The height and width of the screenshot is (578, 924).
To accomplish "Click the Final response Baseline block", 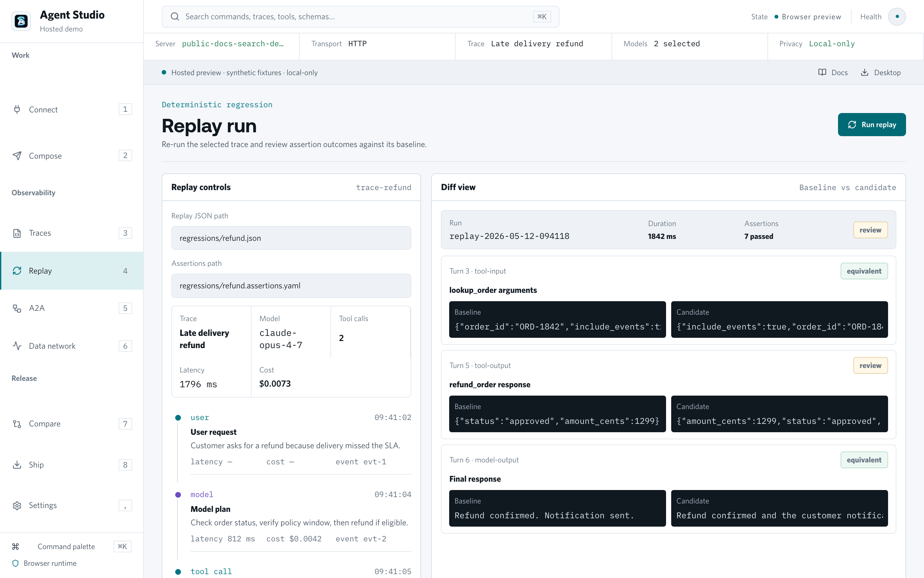I will (557, 508).
